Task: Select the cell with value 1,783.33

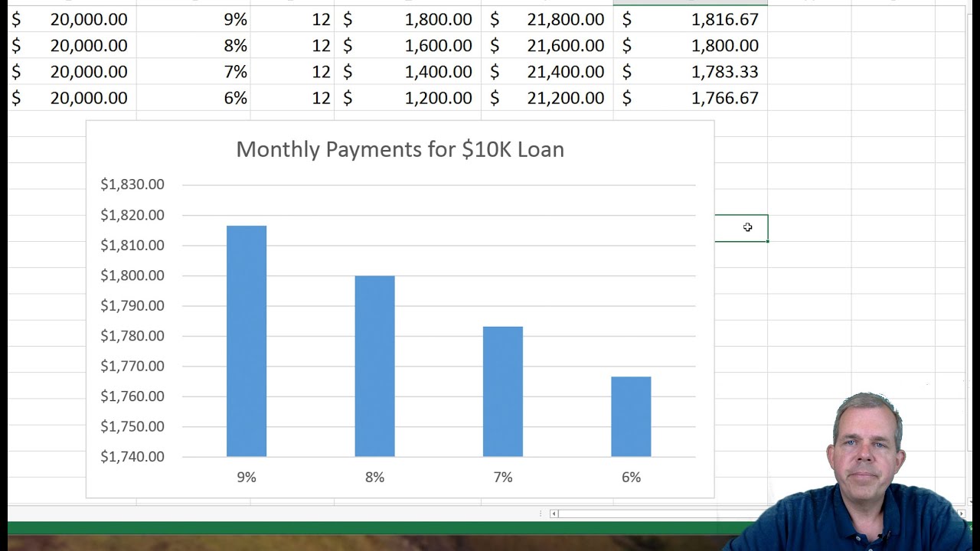Action: [691, 71]
